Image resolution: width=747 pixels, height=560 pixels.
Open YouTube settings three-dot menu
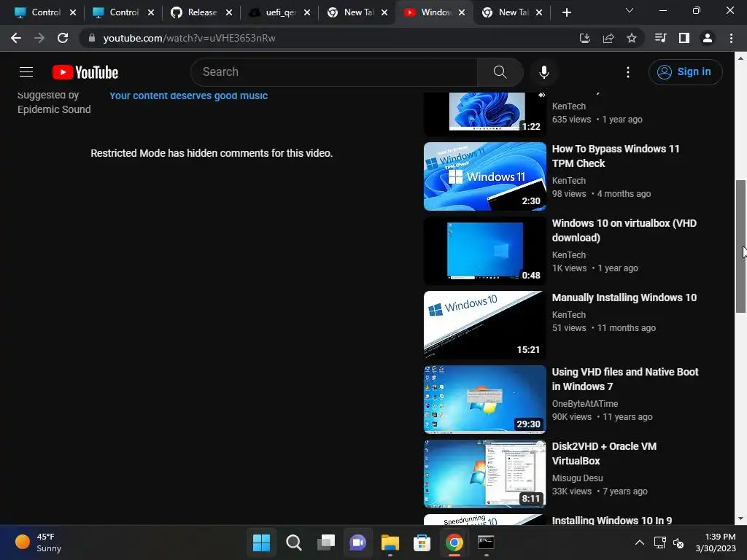(628, 72)
